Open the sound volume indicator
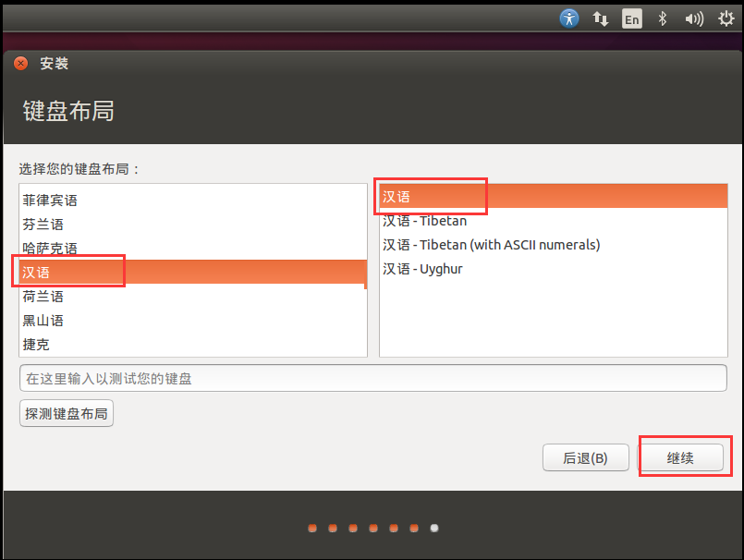Screen dimensions: 744x560 point(694,19)
